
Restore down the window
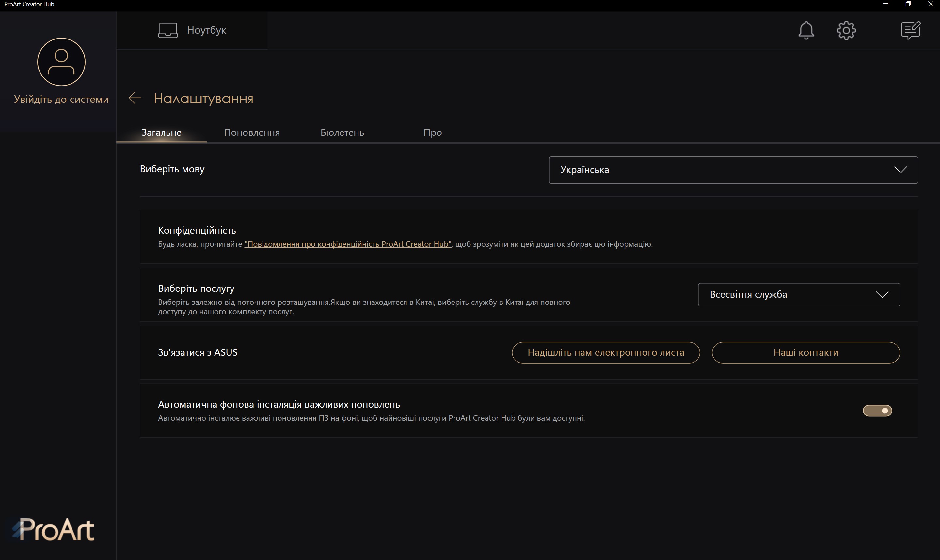(908, 4)
